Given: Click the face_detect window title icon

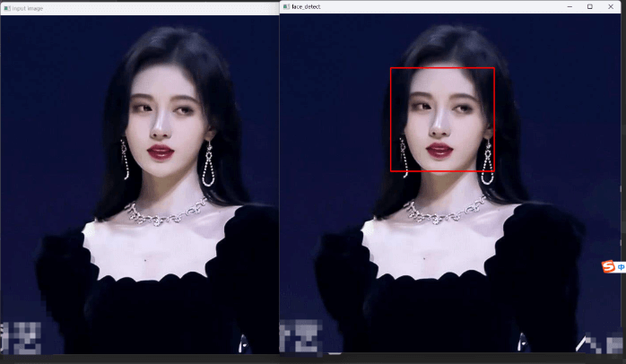Looking at the screenshot, I should pos(286,6).
